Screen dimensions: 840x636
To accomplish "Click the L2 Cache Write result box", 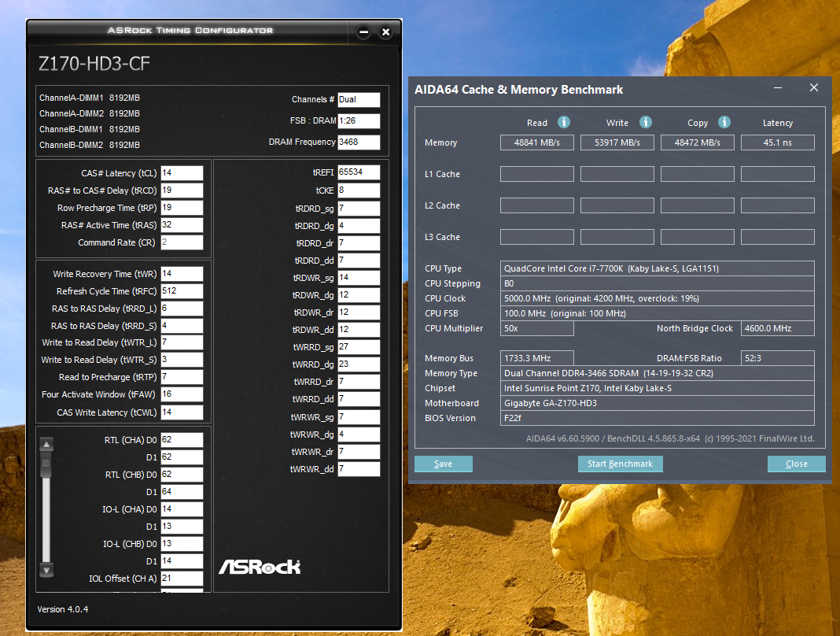I will point(617,205).
